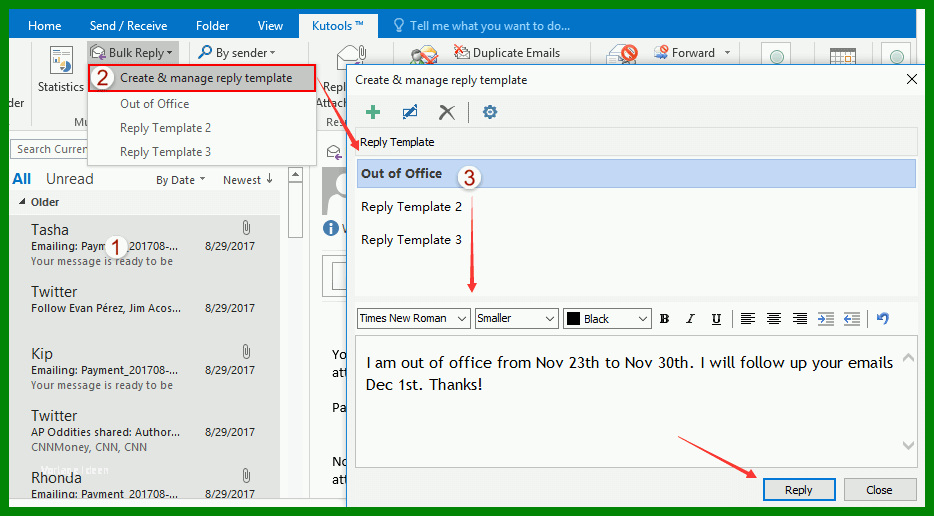Apply italic formatting in template editor
Screen dimensions: 934x516
pyautogui.click(x=690, y=319)
